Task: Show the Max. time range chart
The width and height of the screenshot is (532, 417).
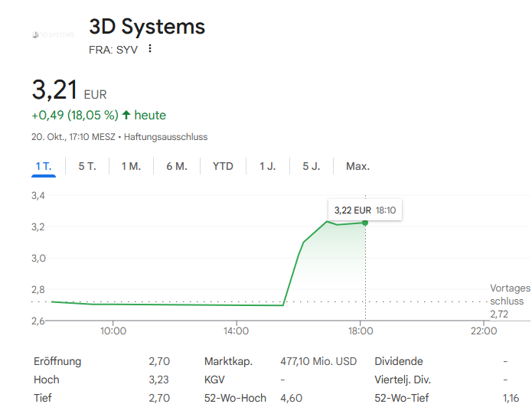Action: [x=357, y=166]
